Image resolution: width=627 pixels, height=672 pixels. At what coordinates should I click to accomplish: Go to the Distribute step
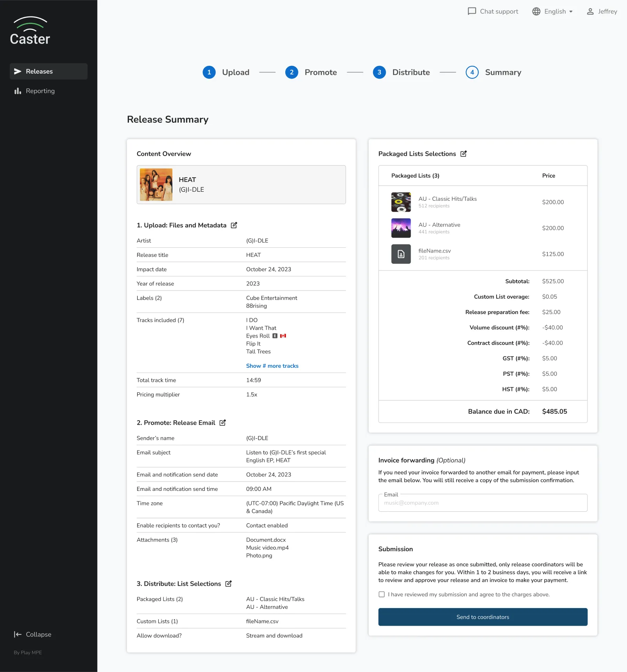(x=402, y=72)
